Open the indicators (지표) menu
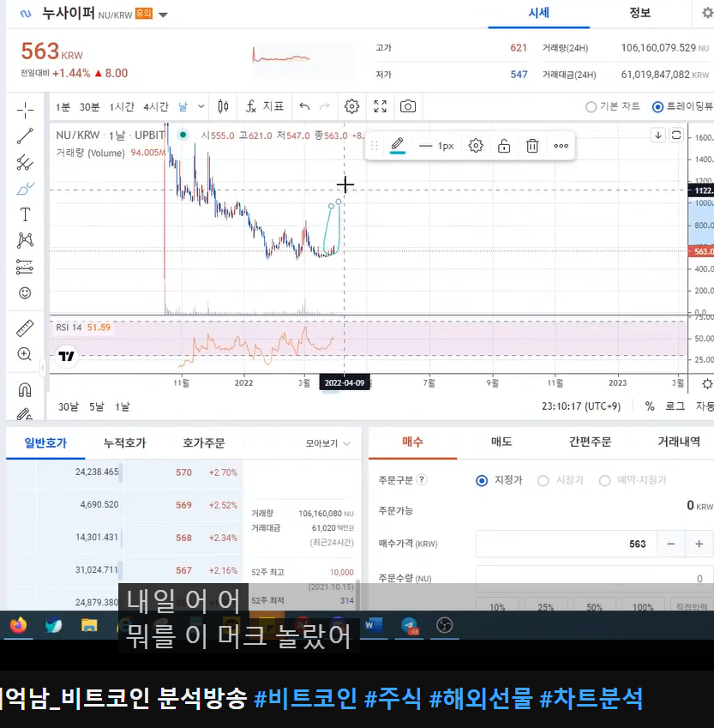The height and width of the screenshot is (728, 714). (265, 106)
